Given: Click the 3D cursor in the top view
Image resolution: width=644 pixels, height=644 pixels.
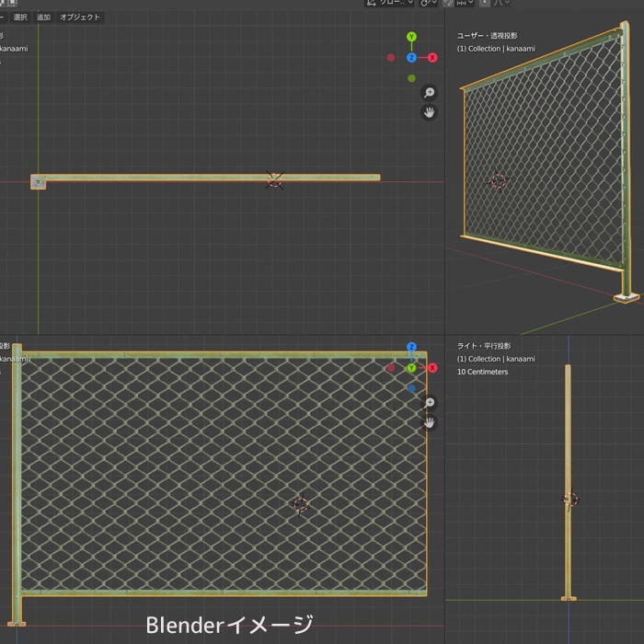Looking at the screenshot, I should pos(275,180).
